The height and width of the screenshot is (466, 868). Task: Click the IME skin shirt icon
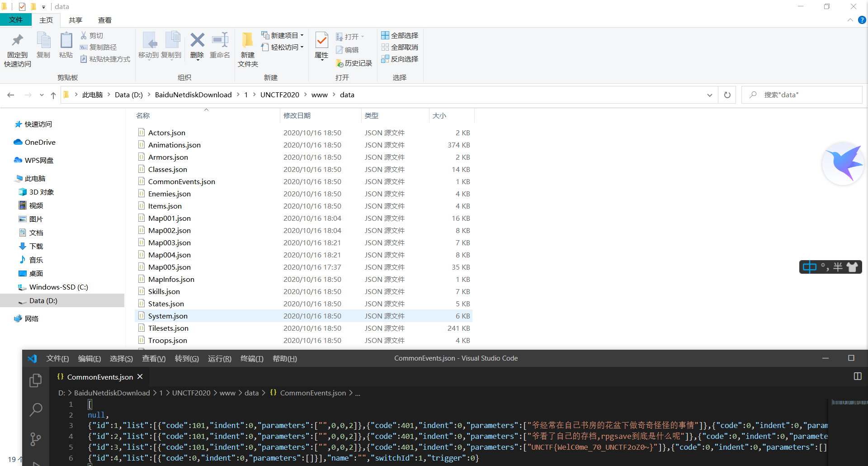point(853,267)
